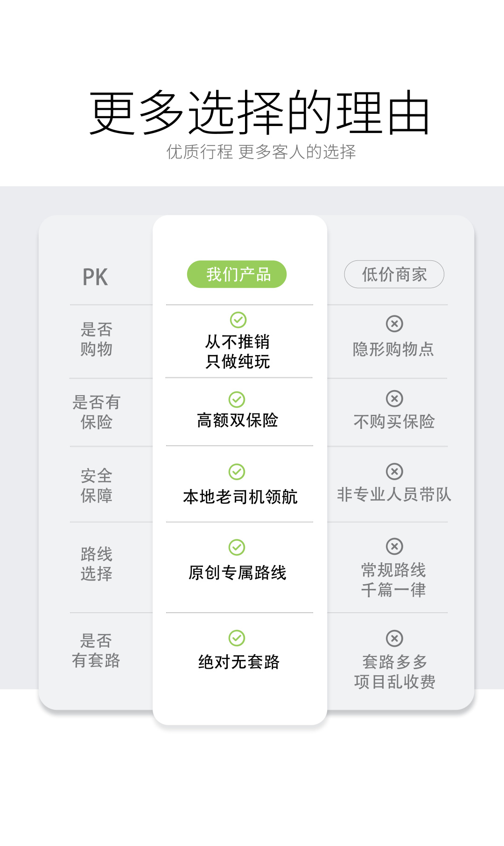Click green checkmark above 原创专属路线
Screen dimensions: 504x846
click(237, 547)
